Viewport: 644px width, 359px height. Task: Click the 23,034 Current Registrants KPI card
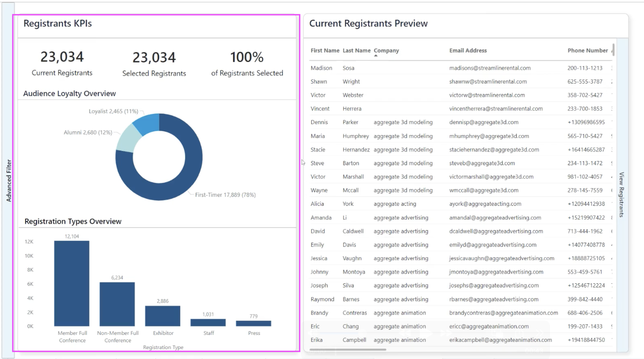pos(62,63)
